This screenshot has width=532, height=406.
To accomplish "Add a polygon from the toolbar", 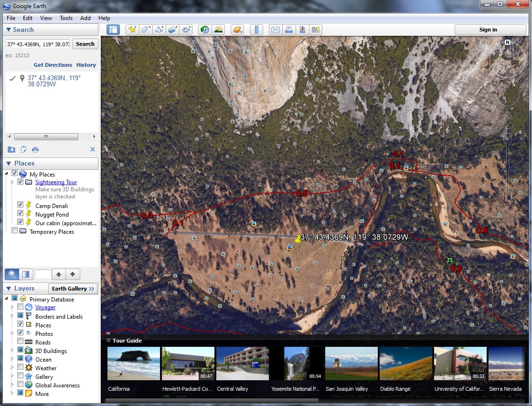I will click(146, 30).
